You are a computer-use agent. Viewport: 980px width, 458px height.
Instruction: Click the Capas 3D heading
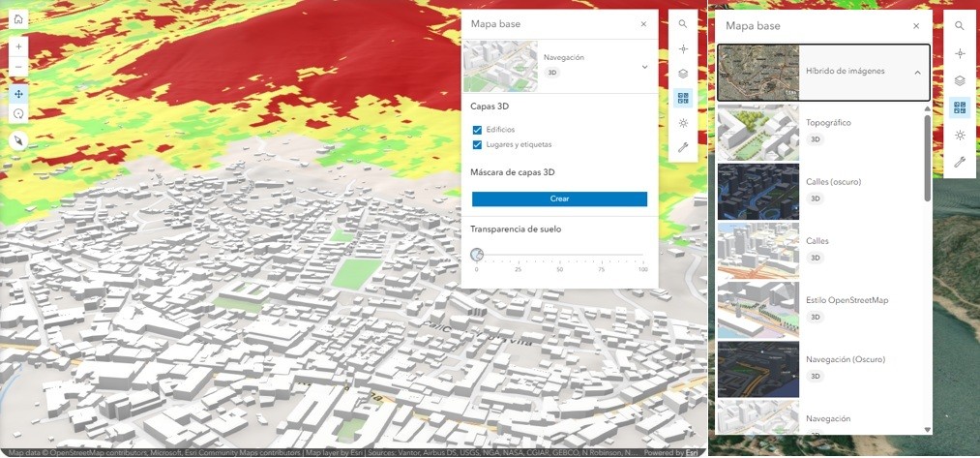[x=490, y=107]
